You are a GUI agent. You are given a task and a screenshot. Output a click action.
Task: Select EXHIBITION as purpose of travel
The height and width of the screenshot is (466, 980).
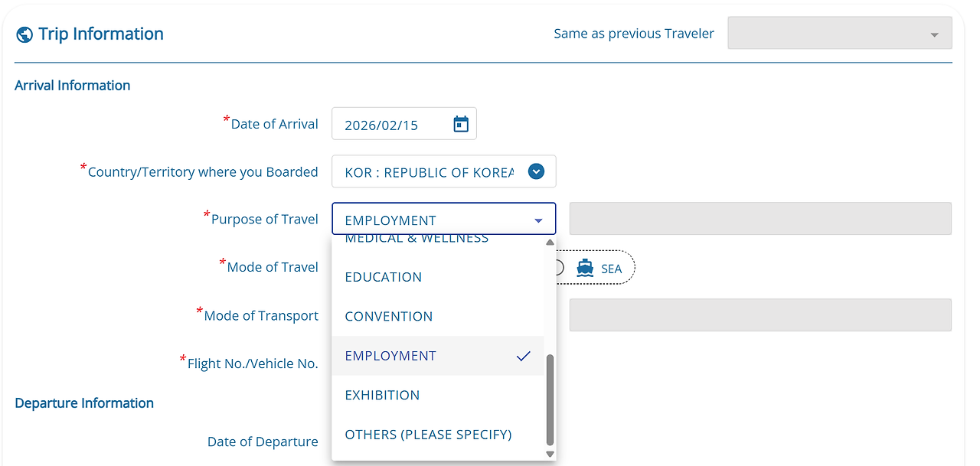pos(383,396)
